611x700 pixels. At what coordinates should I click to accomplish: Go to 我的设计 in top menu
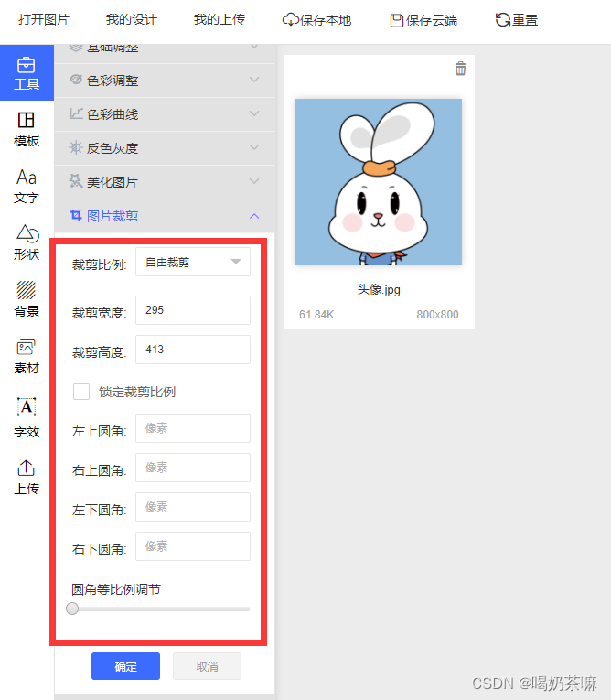click(131, 19)
